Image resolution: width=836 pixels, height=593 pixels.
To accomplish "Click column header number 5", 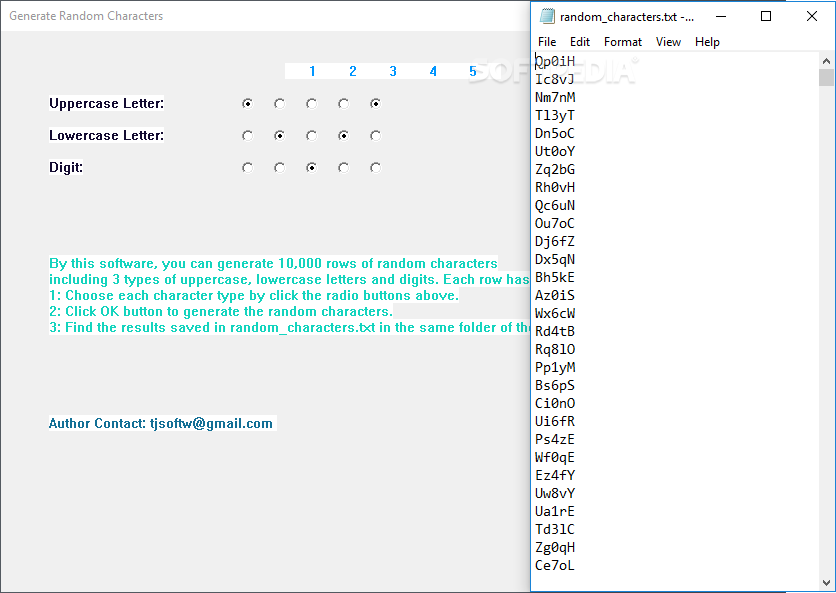I will [x=473, y=71].
